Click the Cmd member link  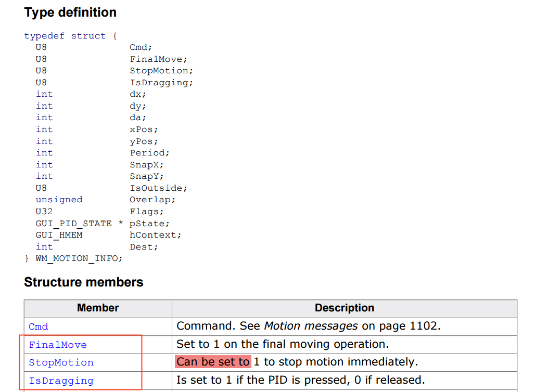[x=38, y=326]
